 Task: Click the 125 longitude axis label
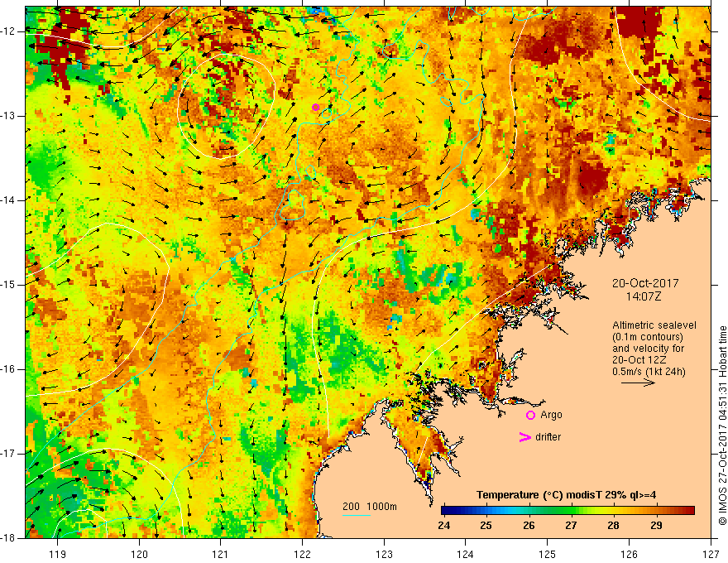[x=548, y=554]
